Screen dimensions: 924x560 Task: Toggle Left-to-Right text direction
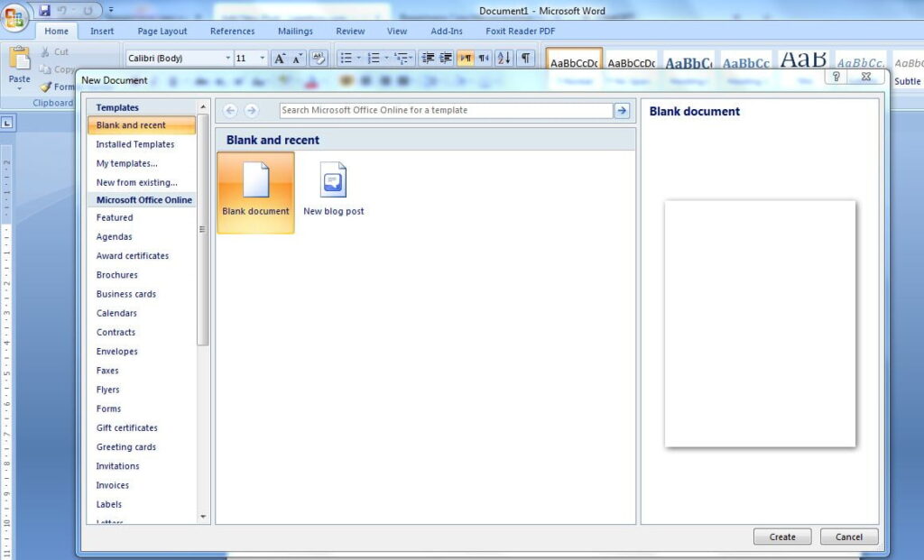coord(466,58)
